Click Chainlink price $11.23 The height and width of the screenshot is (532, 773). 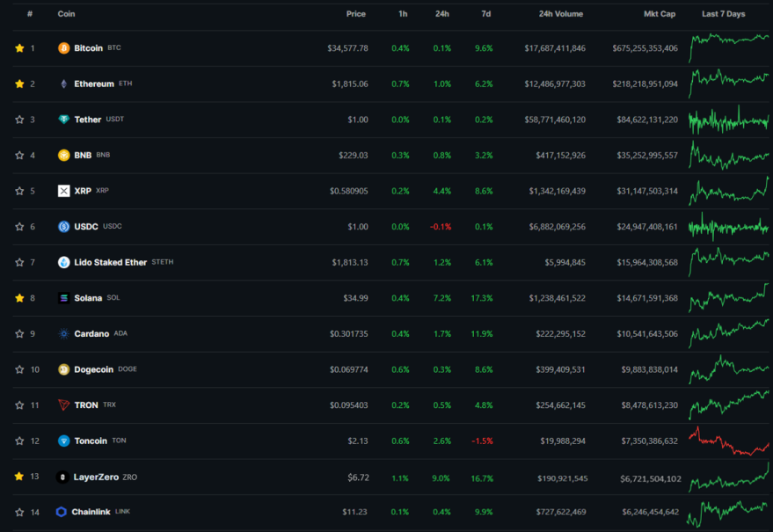[354, 512]
